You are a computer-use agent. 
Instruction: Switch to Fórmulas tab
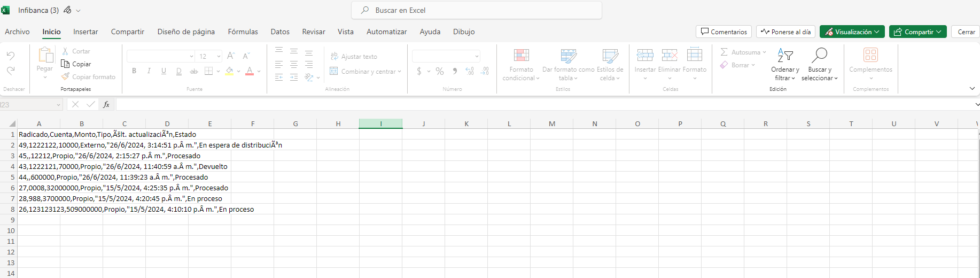[x=243, y=32]
